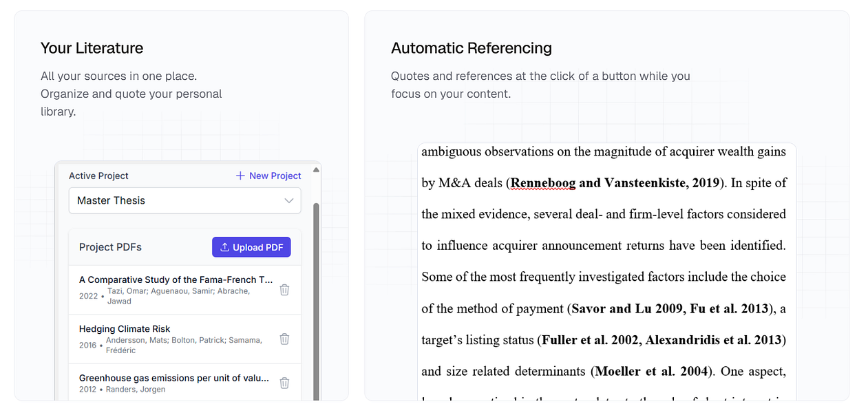The height and width of the screenshot is (413, 868).
Task: Open 'A Comparative Study of the Fama-French T...' entry
Action: 176,279
